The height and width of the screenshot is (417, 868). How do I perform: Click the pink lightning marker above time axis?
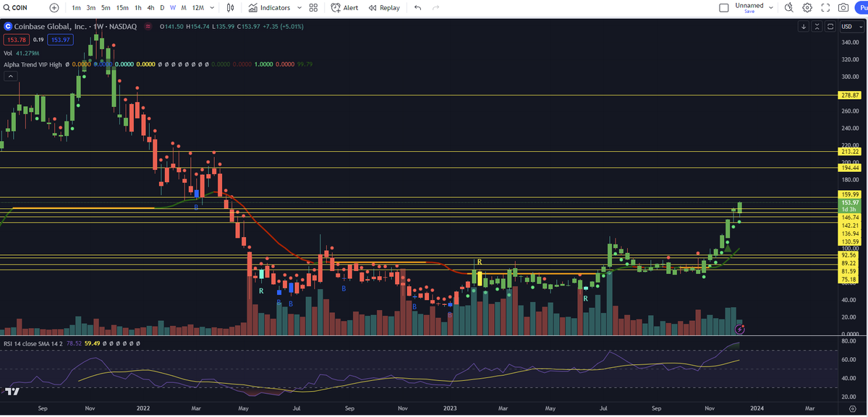(x=740, y=329)
